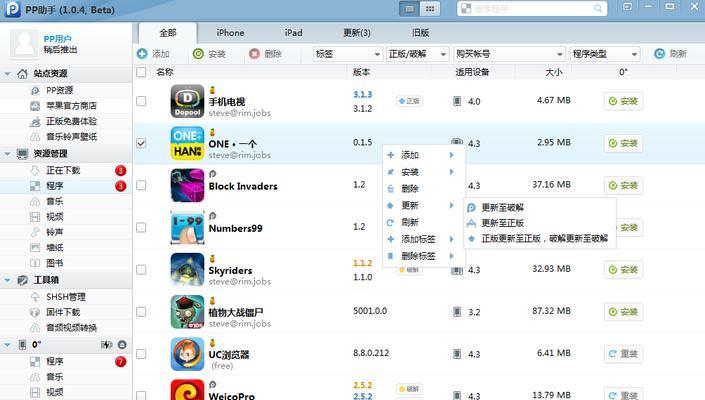Select 正版免费体验 sidebar item
Viewport: 705px width, 400px height.
pyautogui.click(x=71, y=121)
